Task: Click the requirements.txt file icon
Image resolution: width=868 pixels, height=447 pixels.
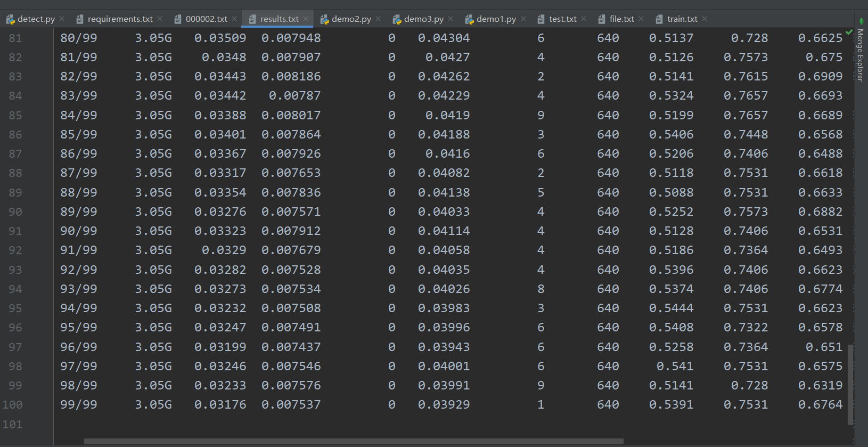Action: [x=80, y=19]
